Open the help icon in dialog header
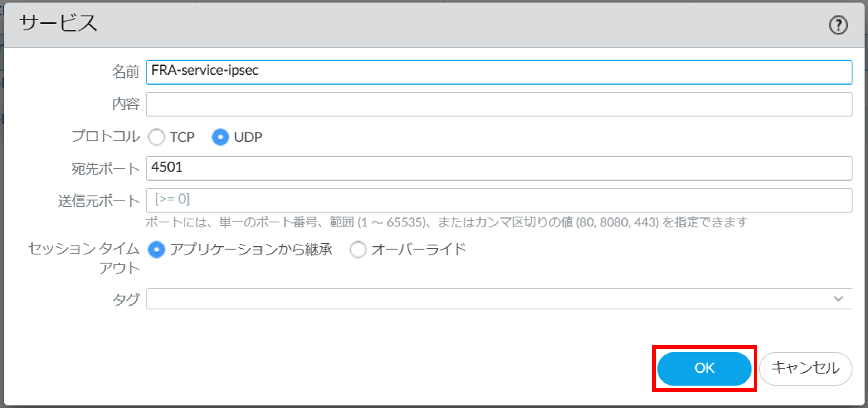 pos(838,25)
